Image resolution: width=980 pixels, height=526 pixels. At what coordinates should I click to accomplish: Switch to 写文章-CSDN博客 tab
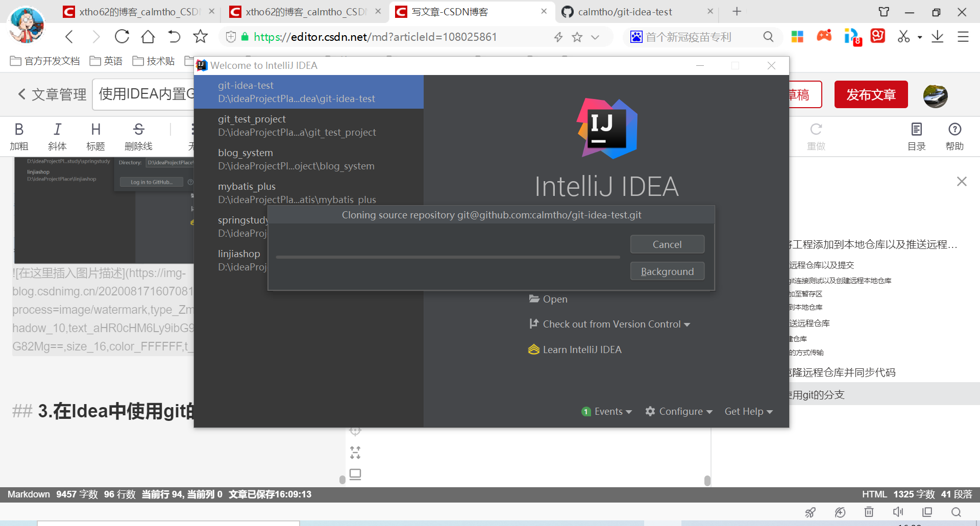click(x=471, y=12)
